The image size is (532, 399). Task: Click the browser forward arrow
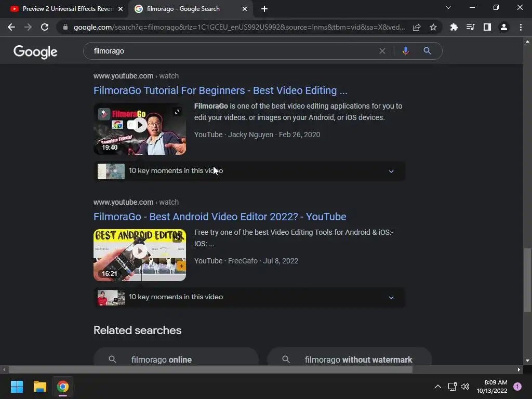[x=28, y=27]
